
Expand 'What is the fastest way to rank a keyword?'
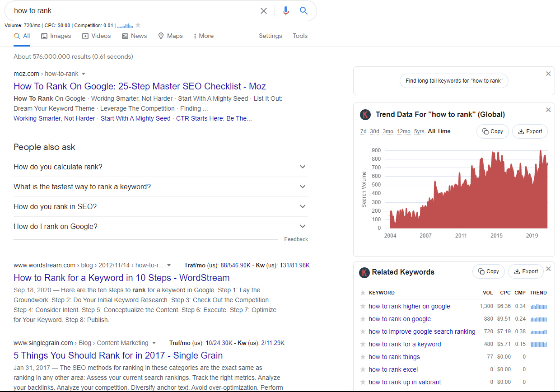coord(161,187)
